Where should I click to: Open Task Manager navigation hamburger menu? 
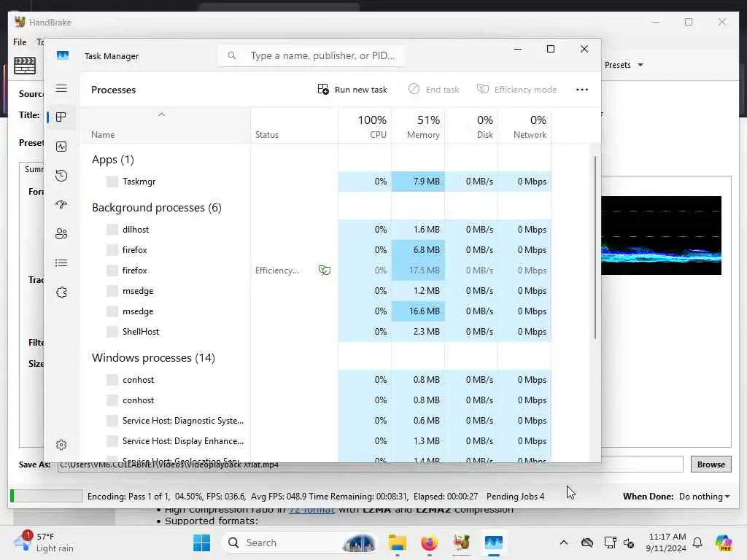(x=61, y=88)
